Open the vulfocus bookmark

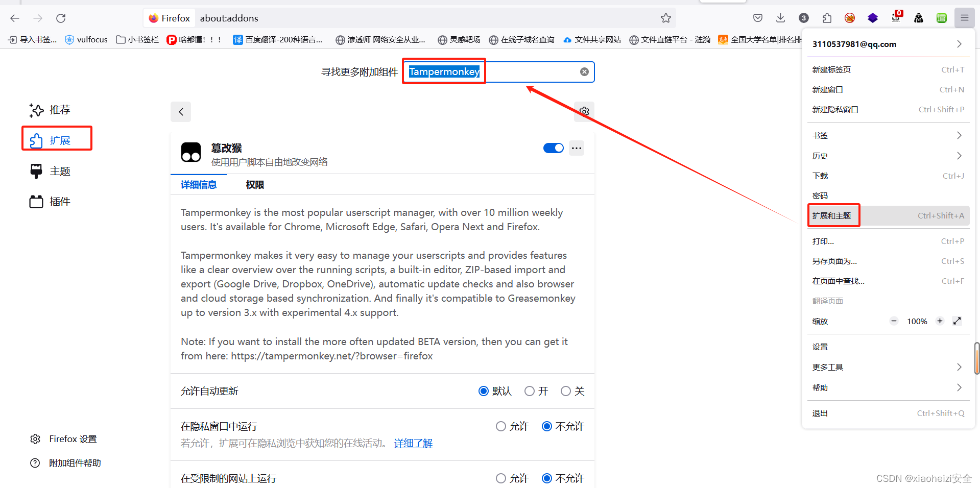pyautogui.click(x=86, y=39)
